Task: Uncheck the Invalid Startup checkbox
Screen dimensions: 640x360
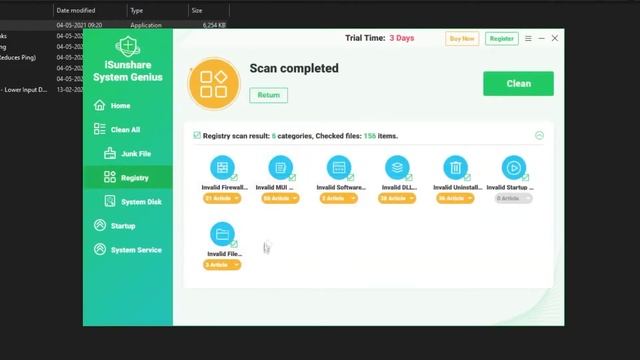Action: [526, 177]
